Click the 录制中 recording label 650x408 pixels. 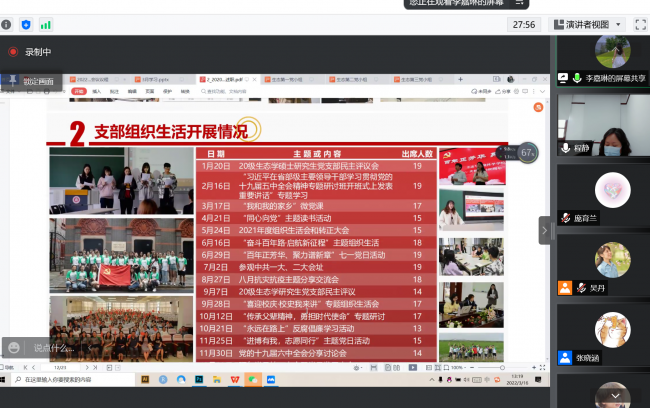(x=38, y=52)
